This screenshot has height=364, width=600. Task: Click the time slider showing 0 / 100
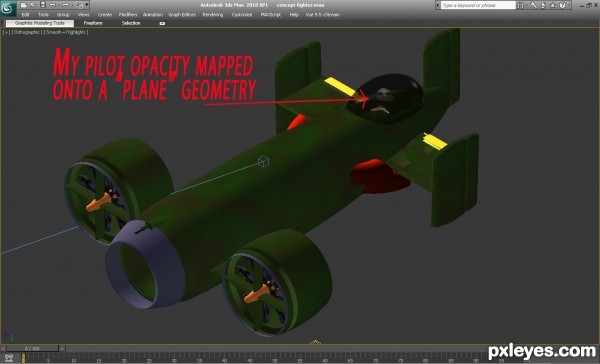click(x=32, y=349)
